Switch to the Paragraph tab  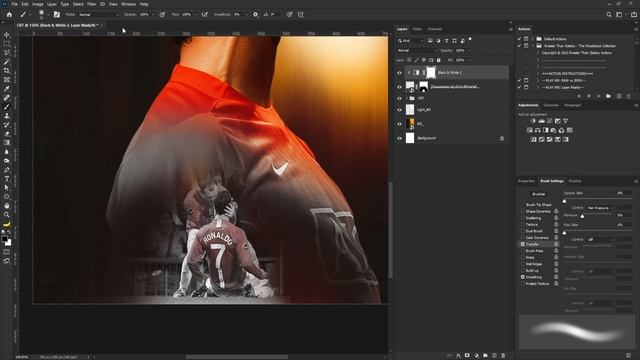click(572, 105)
